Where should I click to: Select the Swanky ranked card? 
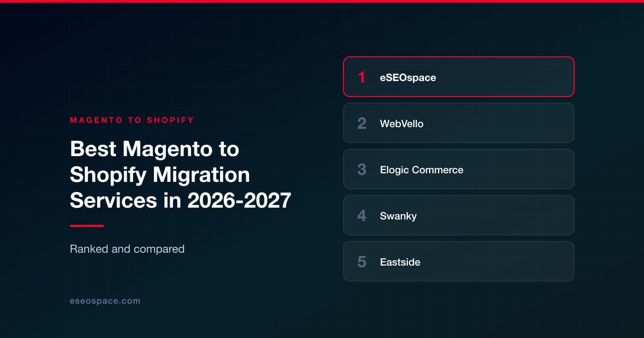point(459,215)
